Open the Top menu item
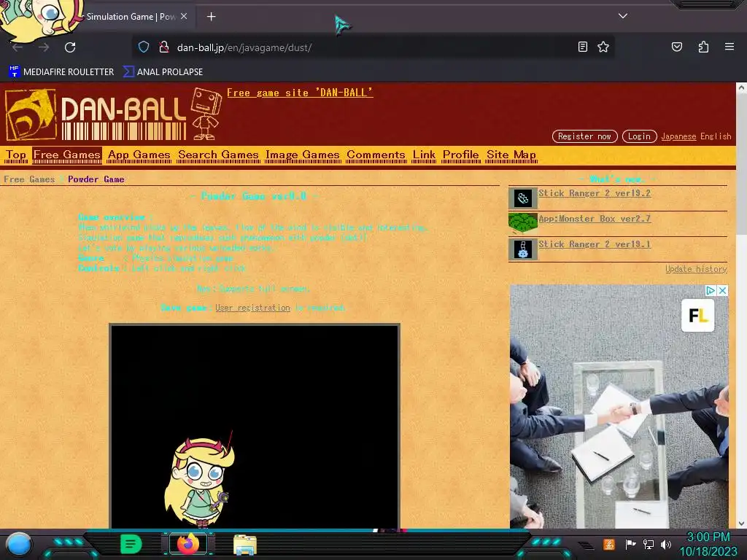Viewport: 747px width, 560px height. [x=16, y=155]
